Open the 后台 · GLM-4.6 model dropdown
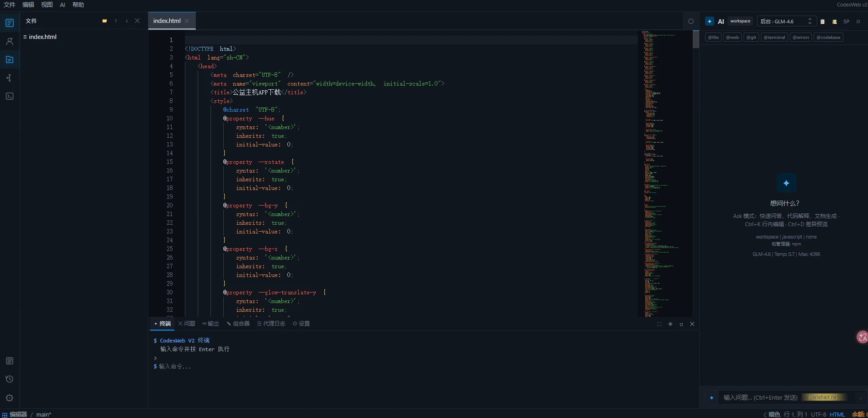 787,22
